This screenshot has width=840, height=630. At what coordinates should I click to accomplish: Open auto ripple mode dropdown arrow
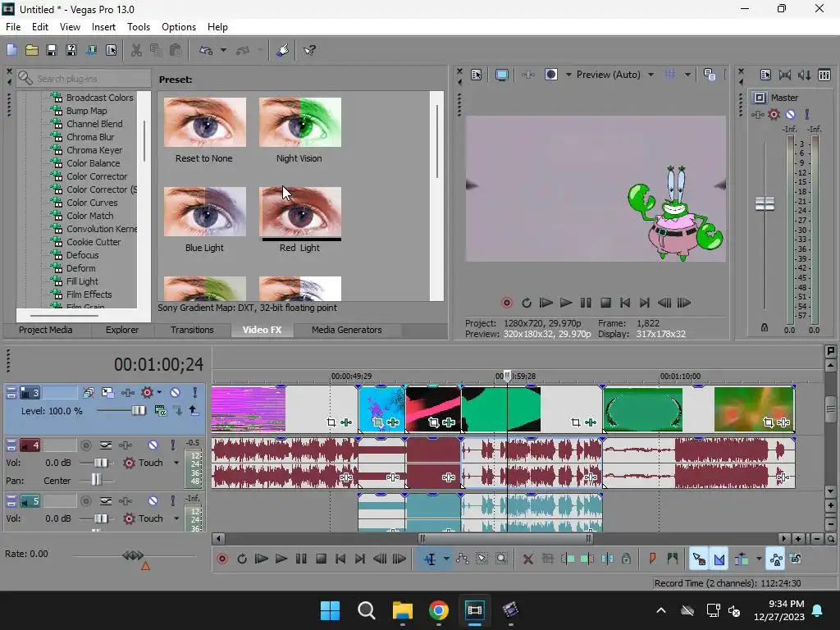point(759,559)
